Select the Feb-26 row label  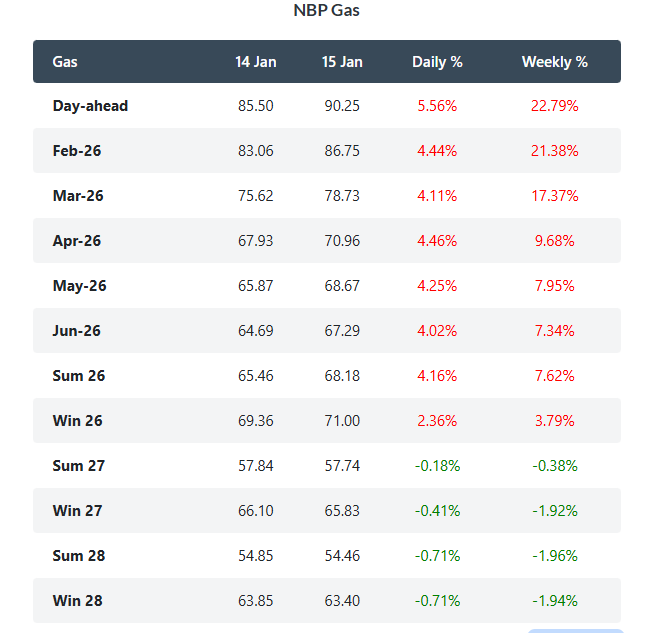pos(77,151)
